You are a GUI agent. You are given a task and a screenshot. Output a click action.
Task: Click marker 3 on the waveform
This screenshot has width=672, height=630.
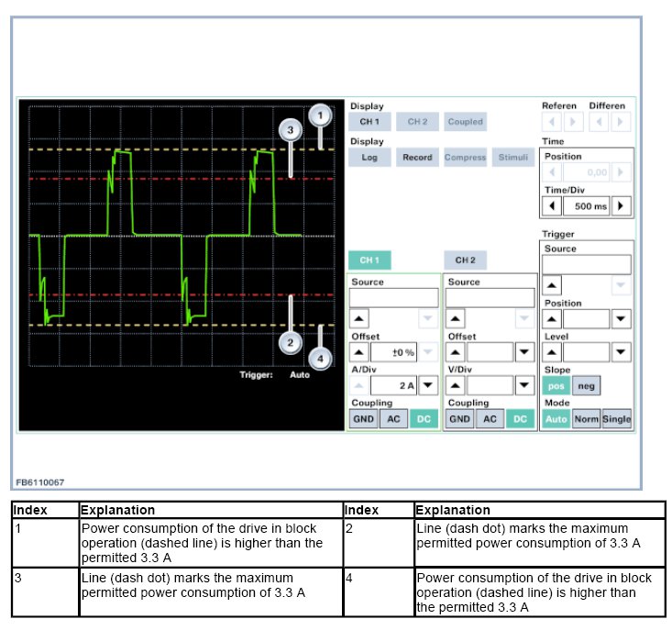[x=291, y=130]
